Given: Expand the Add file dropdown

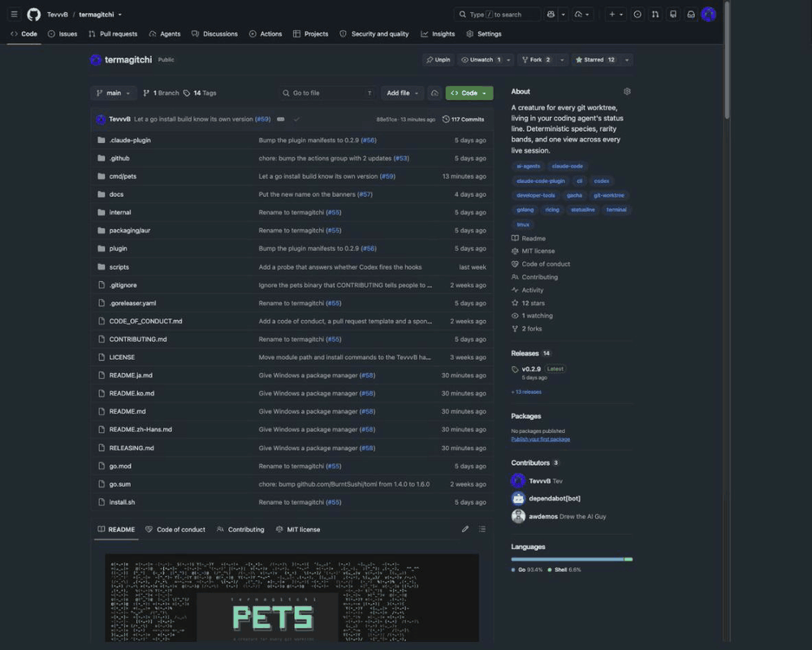Looking at the screenshot, I should pos(403,93).
